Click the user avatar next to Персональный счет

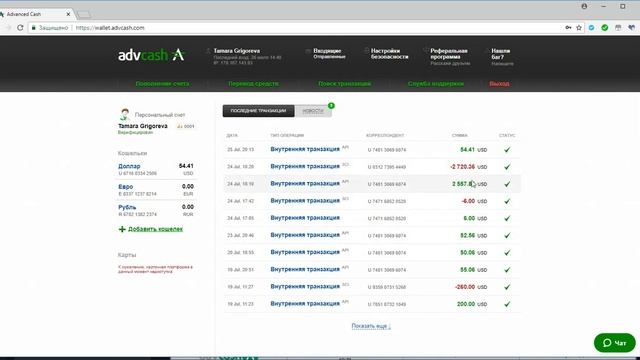coord(124,115)
